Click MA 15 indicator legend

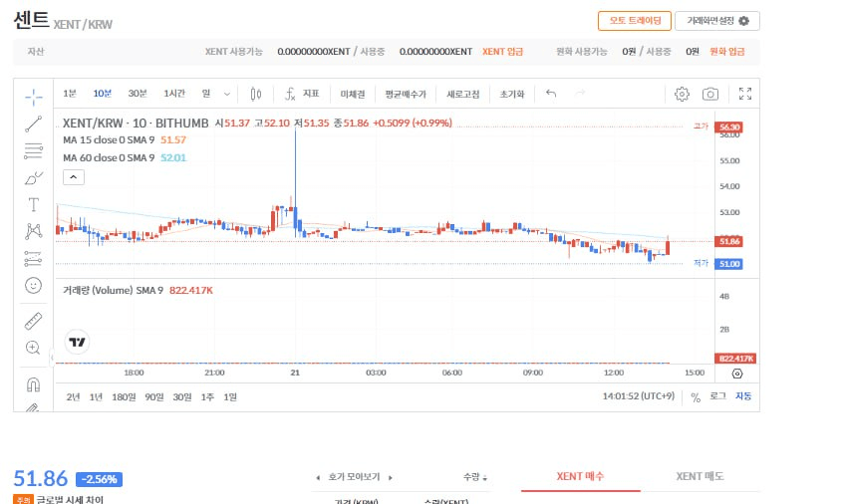125,139
